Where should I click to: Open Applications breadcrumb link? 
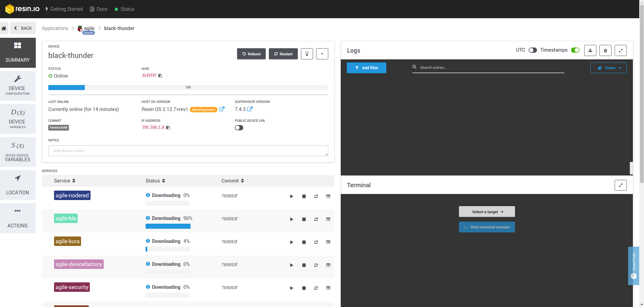[55, 28]
